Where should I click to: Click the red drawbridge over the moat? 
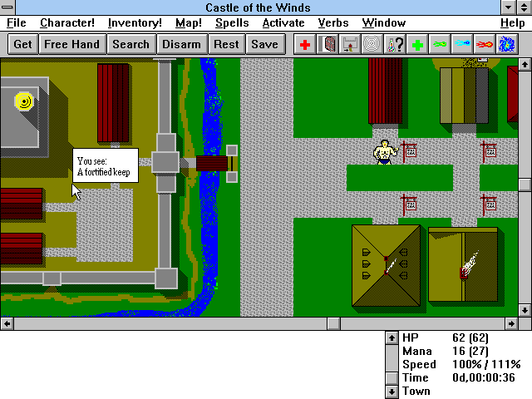click(212, 163)
